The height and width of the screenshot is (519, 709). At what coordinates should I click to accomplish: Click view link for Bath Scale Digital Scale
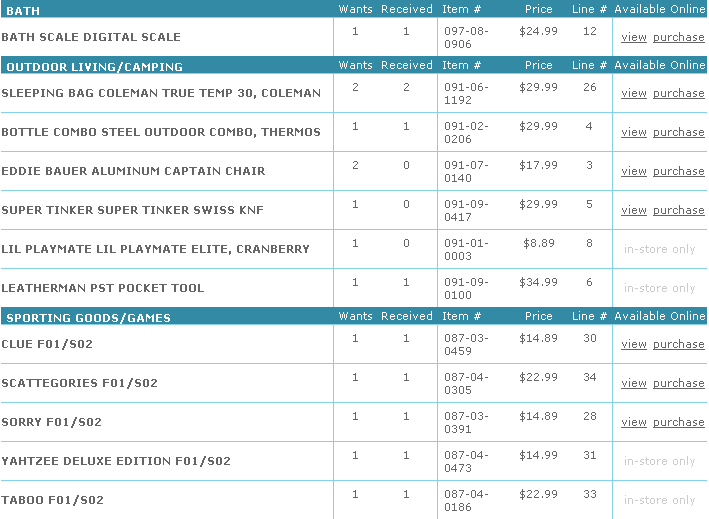coord(633,37)
